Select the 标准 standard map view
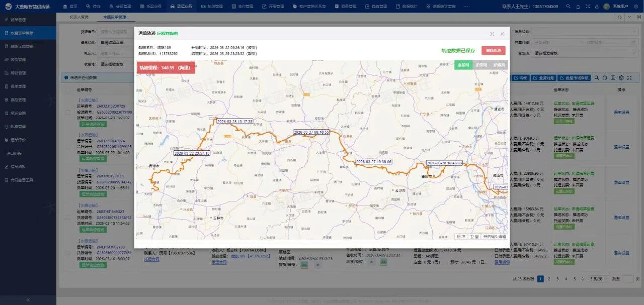Image resolution: width=644 pixels, height=305 pixels. (461, 236)
